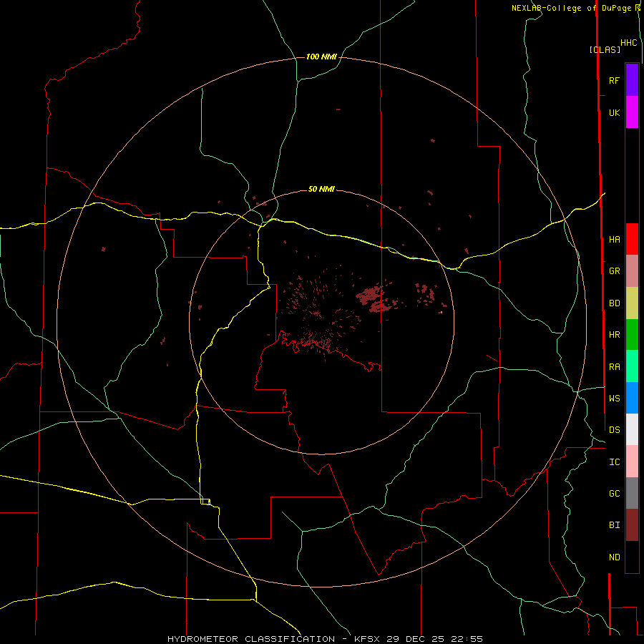Click the HA red legend swatch
The image size is (644, 644).
click(x=632, y=239)
